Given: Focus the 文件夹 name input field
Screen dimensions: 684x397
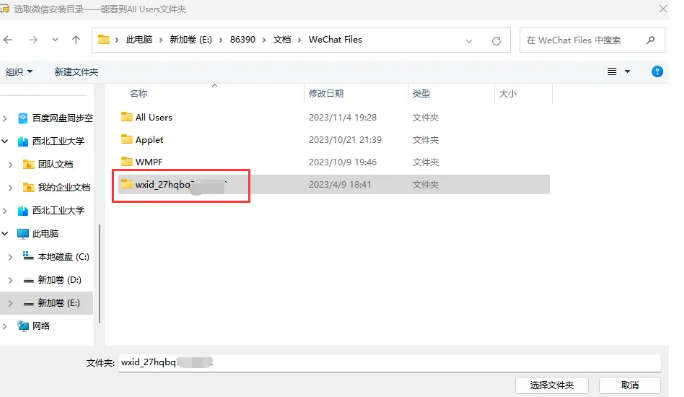Looking at the screenshot, I should [389, 363].
